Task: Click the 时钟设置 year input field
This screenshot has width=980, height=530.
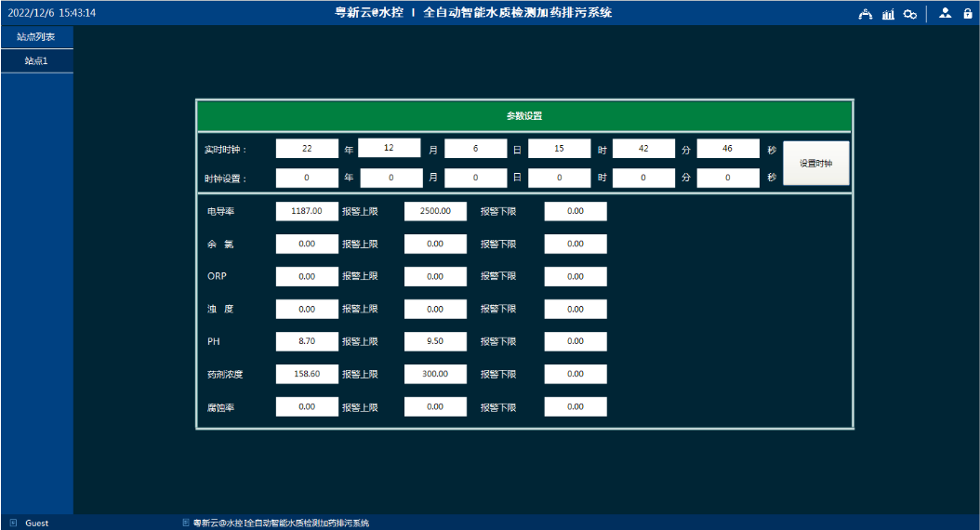Action: (307, 179)
